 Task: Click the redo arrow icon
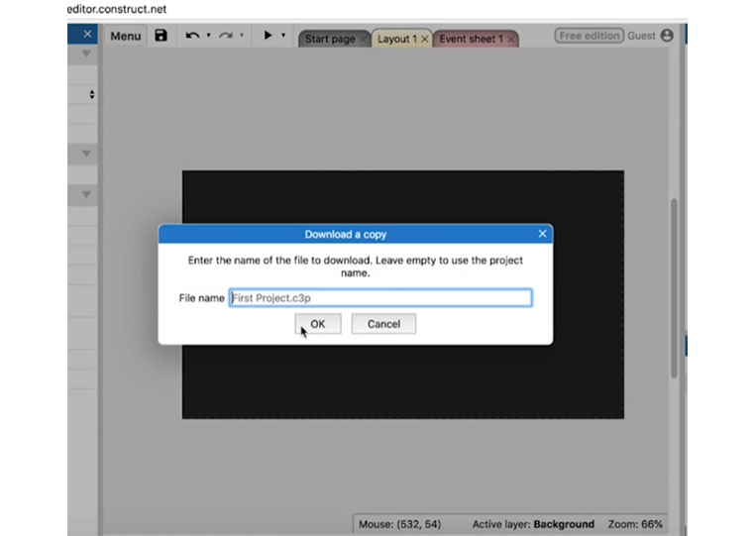[x=226, y=36]
